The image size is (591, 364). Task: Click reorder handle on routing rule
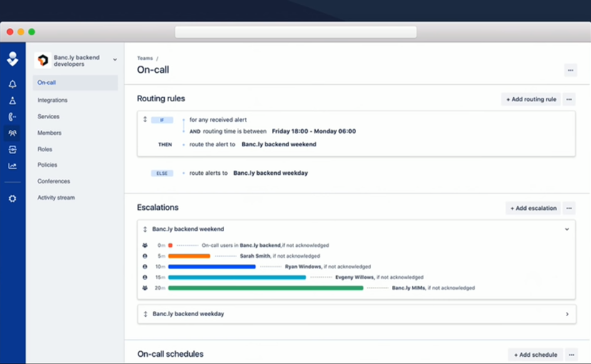(145, 119)
